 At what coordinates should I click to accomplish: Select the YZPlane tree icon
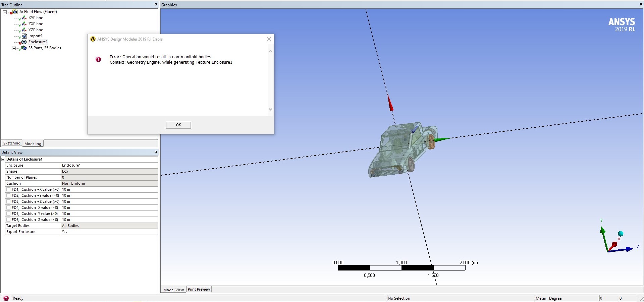coord(24,30)
